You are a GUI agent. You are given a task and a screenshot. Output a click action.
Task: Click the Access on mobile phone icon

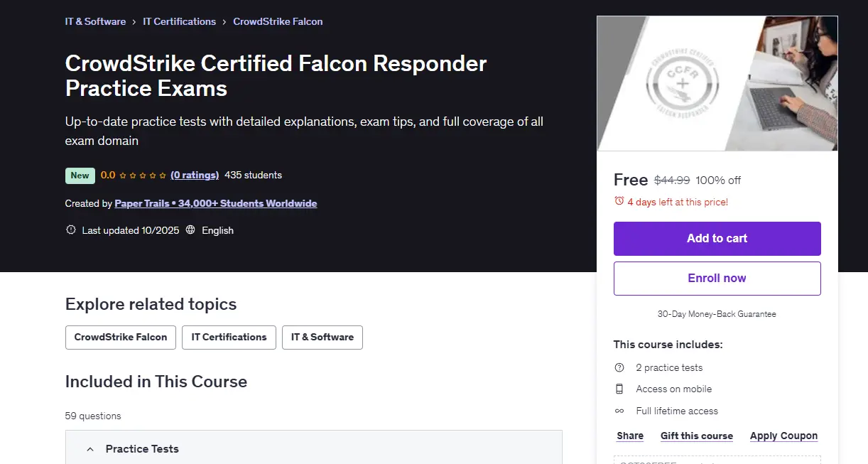(x=619, y=389)
